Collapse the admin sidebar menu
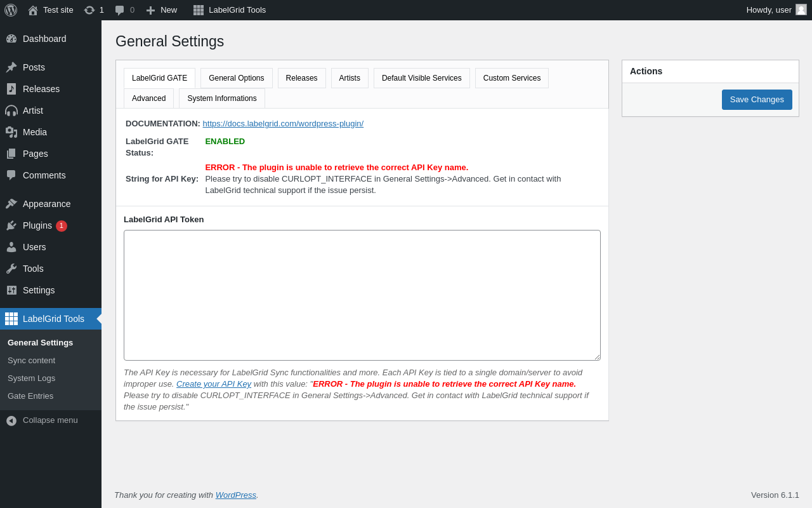The width and height of the screenshot is (812, 508). 49,420
